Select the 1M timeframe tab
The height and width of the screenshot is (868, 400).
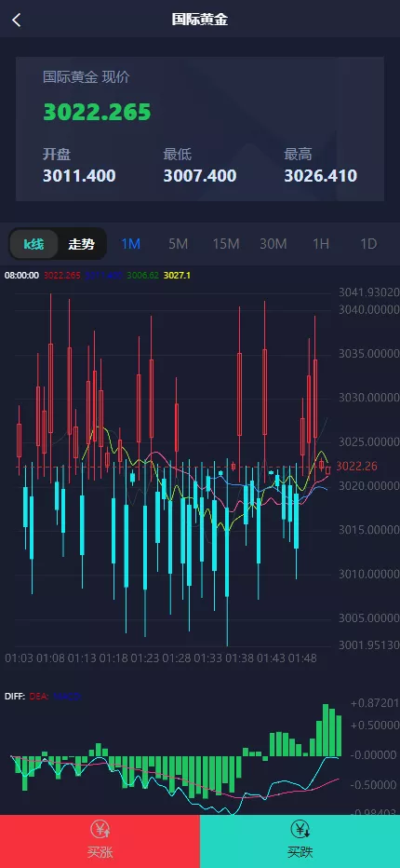point(130,244)
